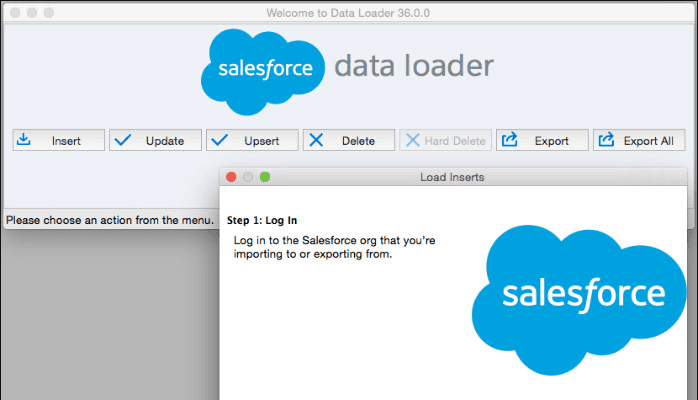
Task: Click the 'Log in to the Salesforce org' text
Action: click(x=334, y=247)
